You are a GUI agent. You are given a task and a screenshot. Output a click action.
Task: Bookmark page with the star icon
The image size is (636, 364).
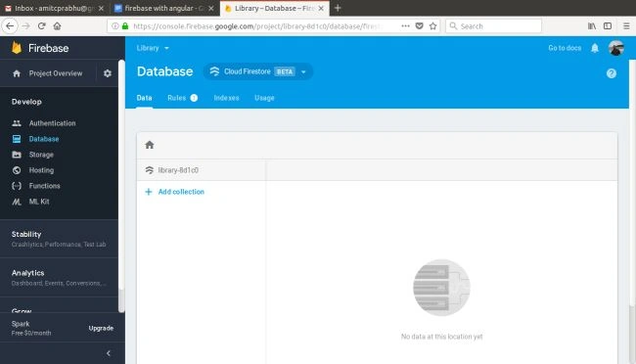(x=432, y=26)
